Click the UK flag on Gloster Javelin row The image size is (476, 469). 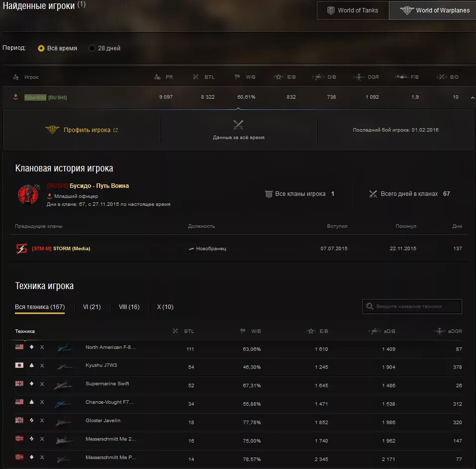pyautogui.click(x=19, y=420)
